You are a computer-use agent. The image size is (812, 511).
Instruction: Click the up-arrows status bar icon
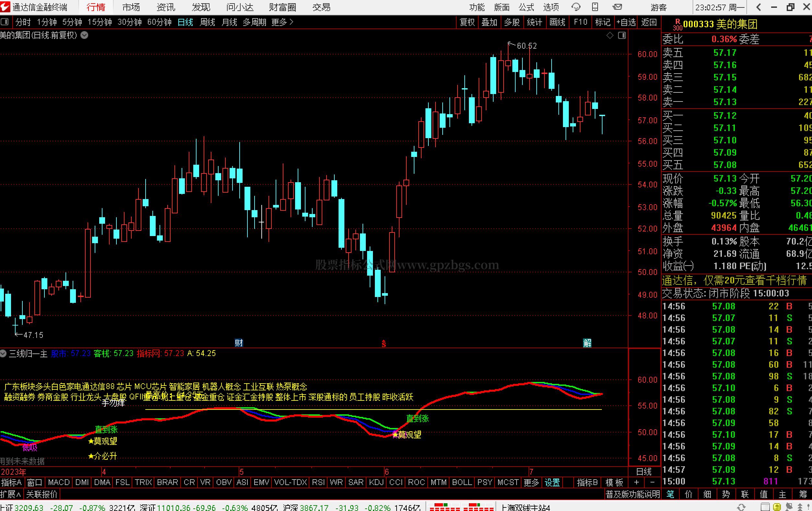[x=800, y=507]
